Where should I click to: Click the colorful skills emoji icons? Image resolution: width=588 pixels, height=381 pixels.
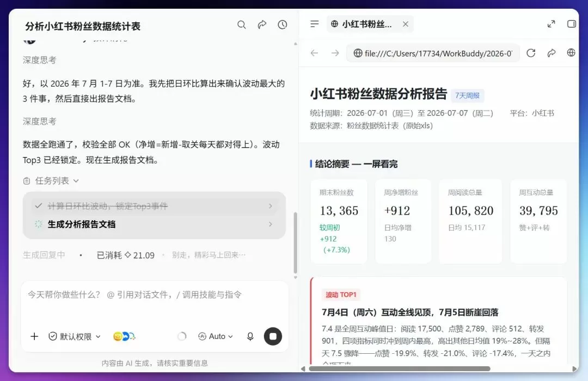[x=124, y=336]
